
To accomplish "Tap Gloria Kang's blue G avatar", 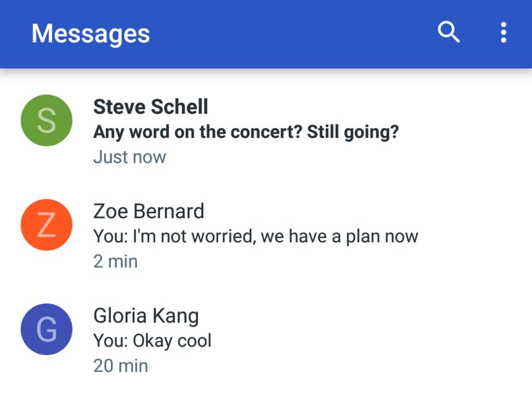I will coord(47,329).
